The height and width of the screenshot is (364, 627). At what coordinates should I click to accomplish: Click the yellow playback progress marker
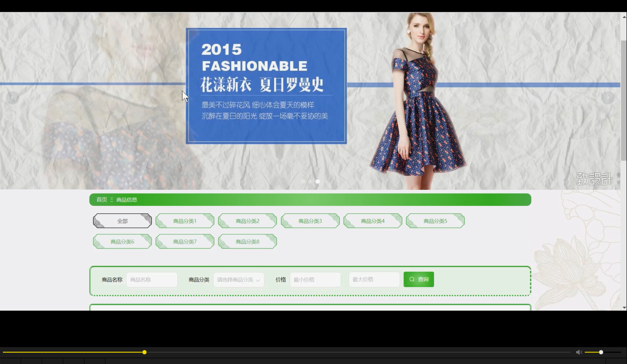pos(144,352)
